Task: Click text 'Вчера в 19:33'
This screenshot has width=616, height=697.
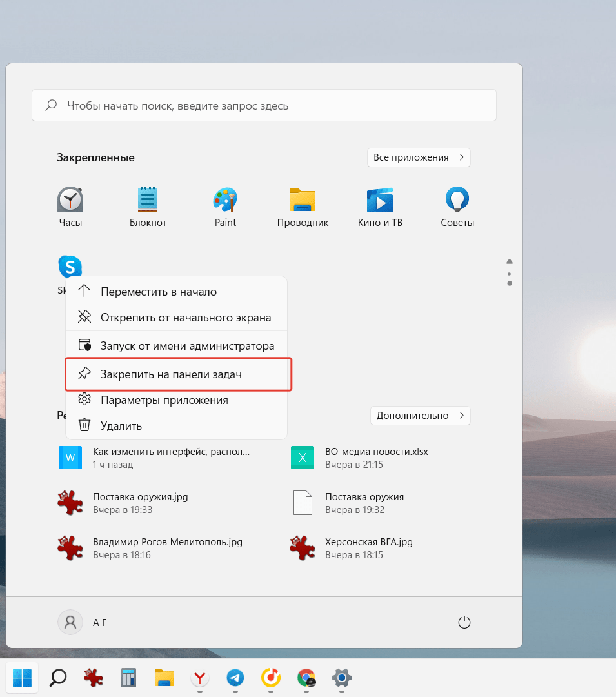Action: pyautogui.click(x=123, y=510)
